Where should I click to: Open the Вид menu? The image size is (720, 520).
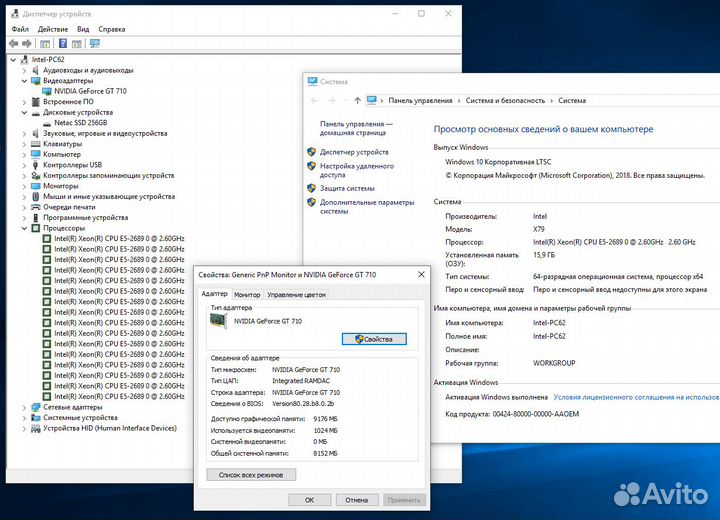coord(83,29)
